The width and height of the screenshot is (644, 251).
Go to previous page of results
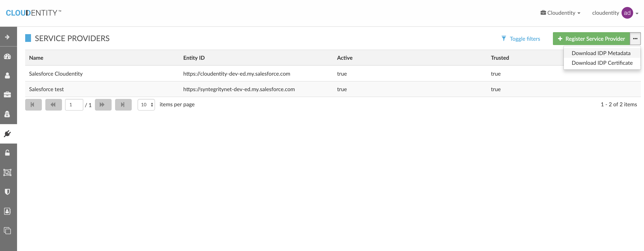53,105
